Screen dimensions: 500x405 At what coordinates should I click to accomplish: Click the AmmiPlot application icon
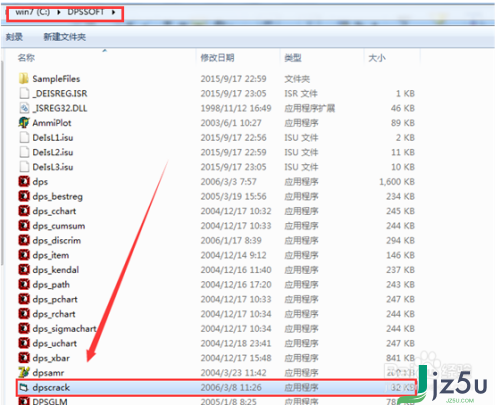[24, 123]
